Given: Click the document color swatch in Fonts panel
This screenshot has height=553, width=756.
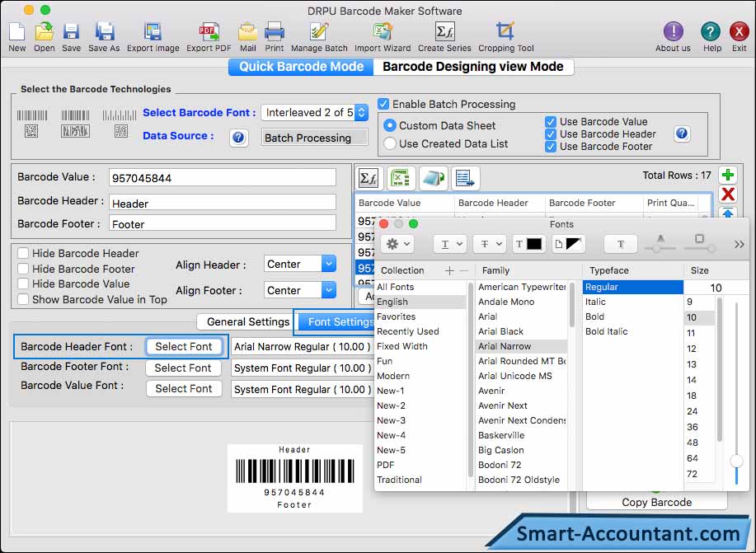Looking at the screenshot, I should [x=567, y=244].
